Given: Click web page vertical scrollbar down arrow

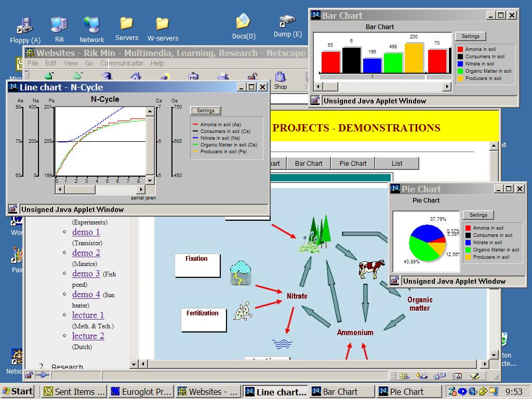Looking at the screenshot, I should [494, 355].
